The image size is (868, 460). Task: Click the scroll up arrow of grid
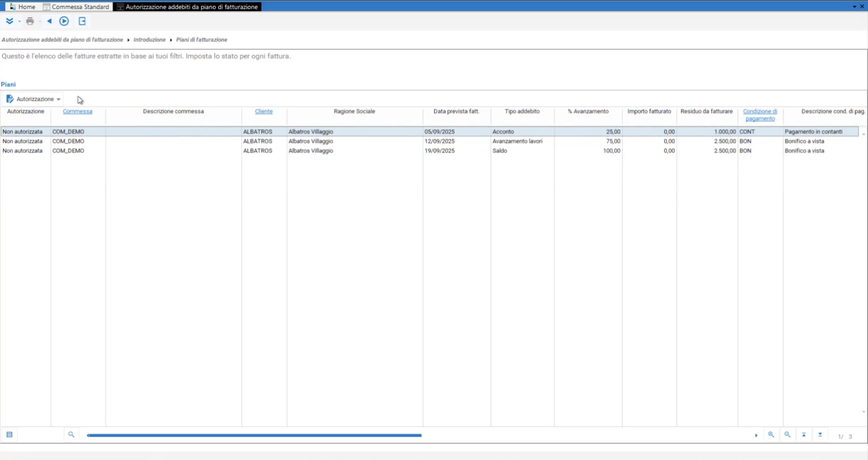864,134
